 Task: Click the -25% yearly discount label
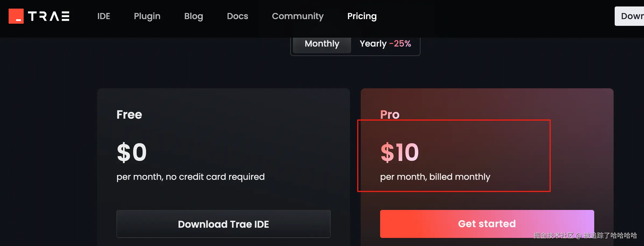click(400, 44)
